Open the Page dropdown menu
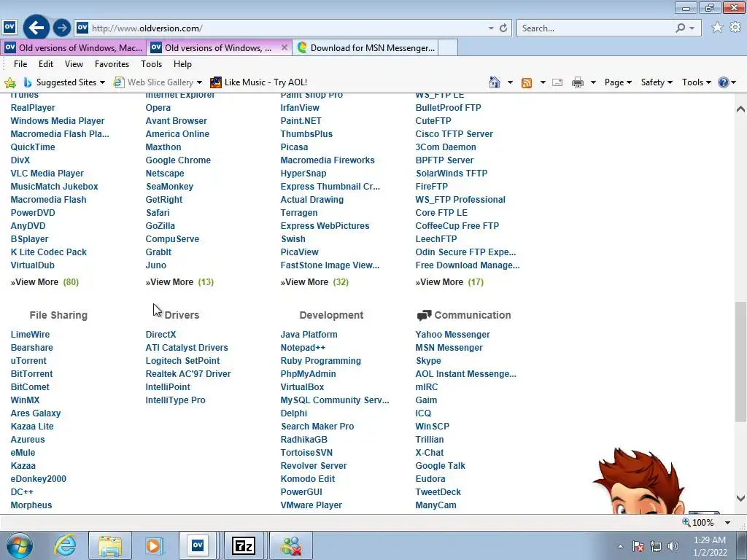 (x=618, y=82)
